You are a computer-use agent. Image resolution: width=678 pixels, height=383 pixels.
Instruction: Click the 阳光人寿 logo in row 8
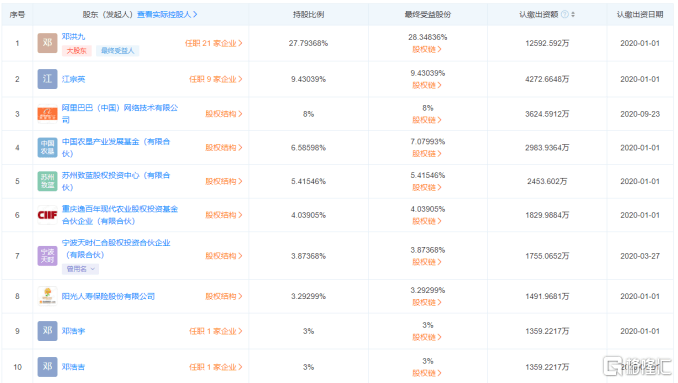pos(47,296)
